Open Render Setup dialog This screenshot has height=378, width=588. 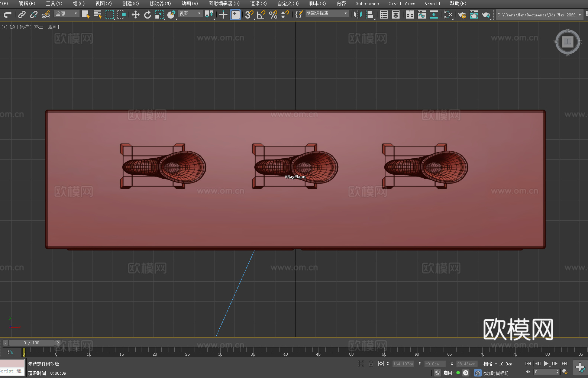click(462, 14)
